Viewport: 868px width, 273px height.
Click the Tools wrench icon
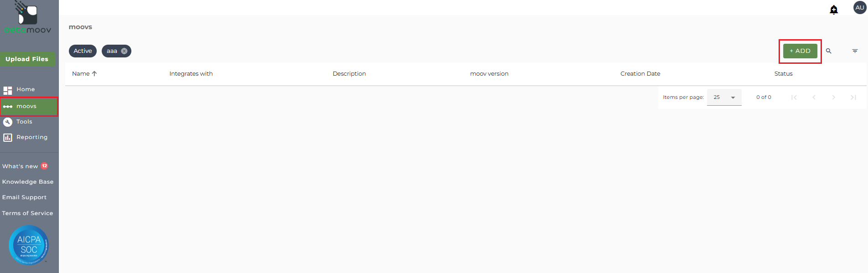tap(8, 122)
